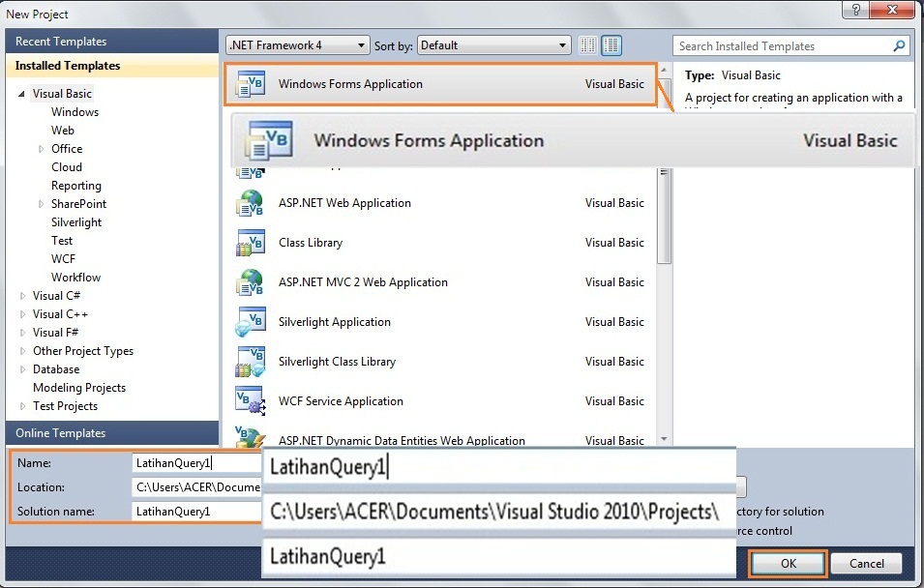Click the template list scroll down arrow

pyautogui.click(x=664, y=439)
